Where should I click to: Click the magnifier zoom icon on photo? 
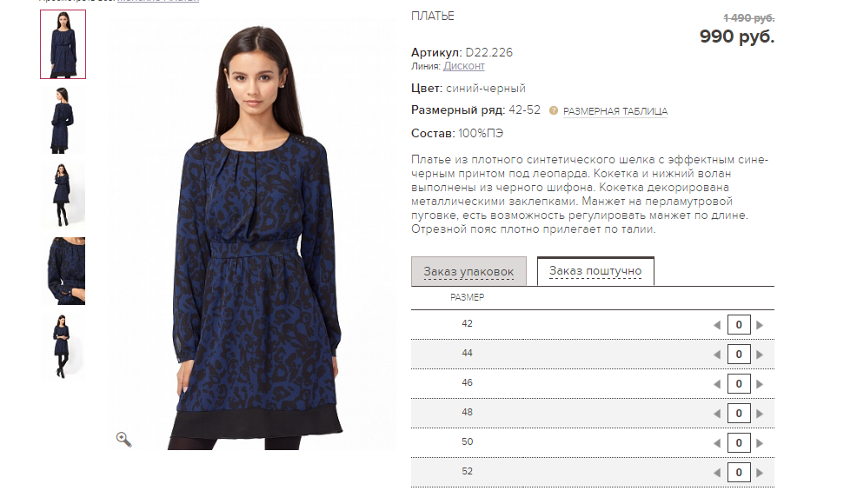click(124, 439)
